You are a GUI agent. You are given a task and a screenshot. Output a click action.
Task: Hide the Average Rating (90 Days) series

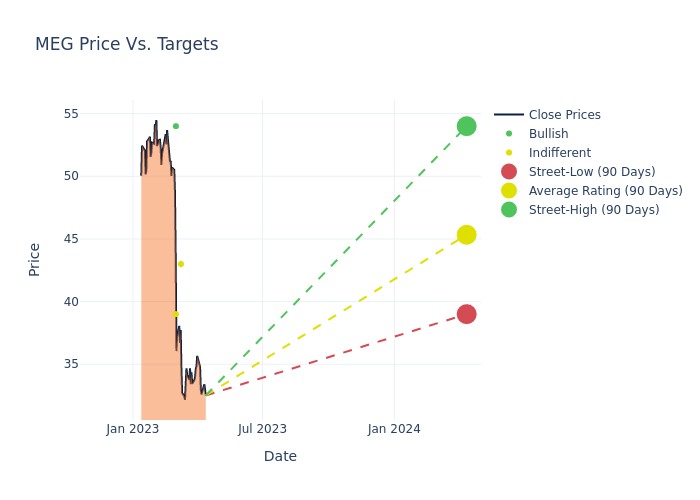605,191
